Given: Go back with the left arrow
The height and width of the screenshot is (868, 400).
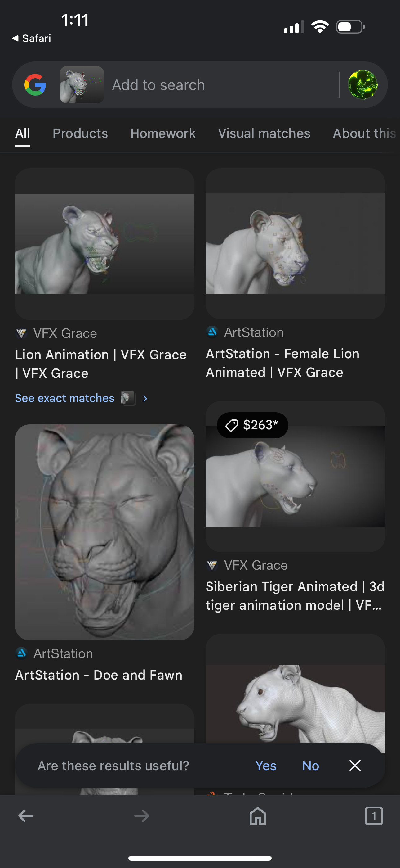Looking at the screenshot, I should coord(26,816).
